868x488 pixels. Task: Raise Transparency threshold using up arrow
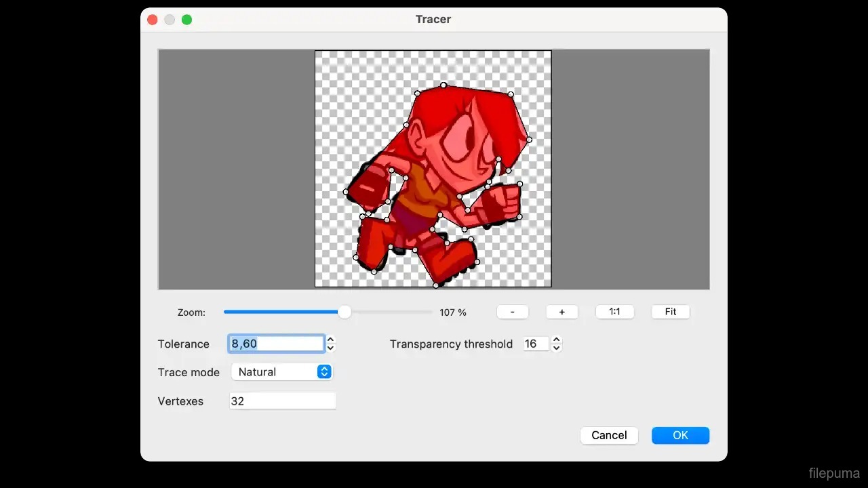[x=557, y=340]
